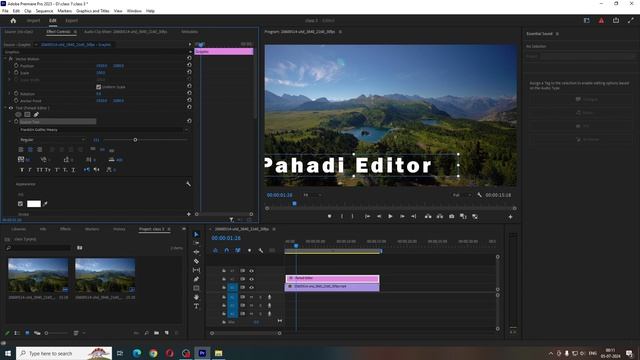640x360 pixels.
Task: Open the program monitor button editor plus
Action: (x=510, y=217)
